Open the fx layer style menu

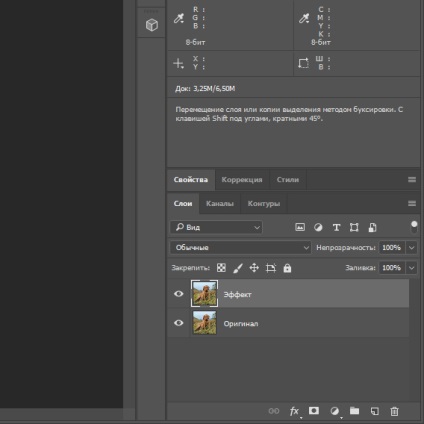coord(294,411)
